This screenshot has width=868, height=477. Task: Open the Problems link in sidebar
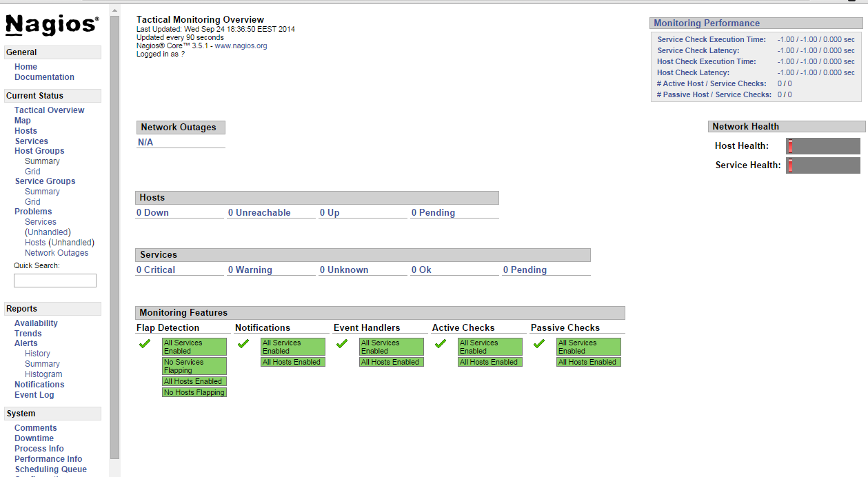pos(33,212)
